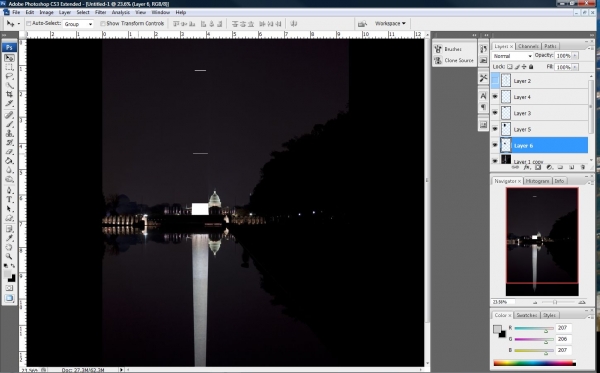This screenshot has width=600, height=373.
Task: Click the Navigator zoom slider
Action: pyautogui.click(x=555, y=302)
